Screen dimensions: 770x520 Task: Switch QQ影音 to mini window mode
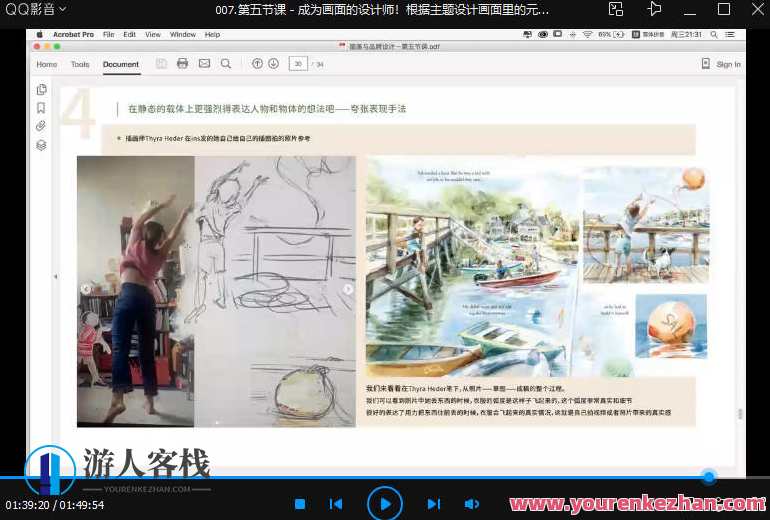point(616,9)
